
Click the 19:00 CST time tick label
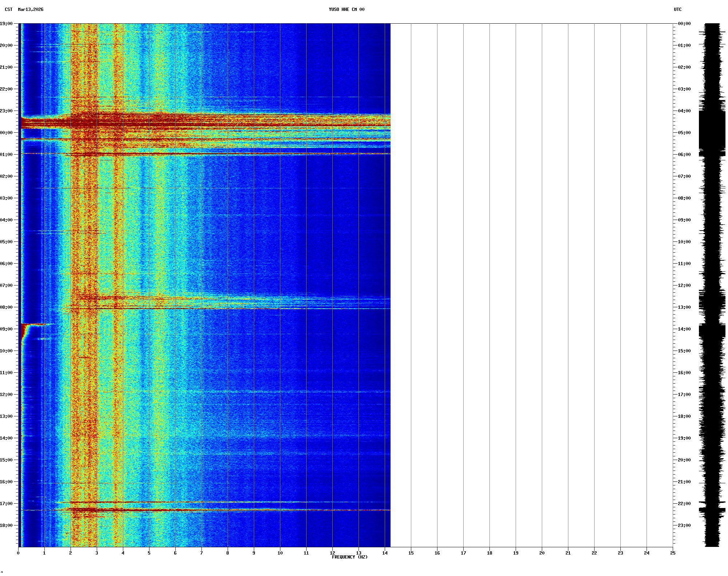(7, 24)
